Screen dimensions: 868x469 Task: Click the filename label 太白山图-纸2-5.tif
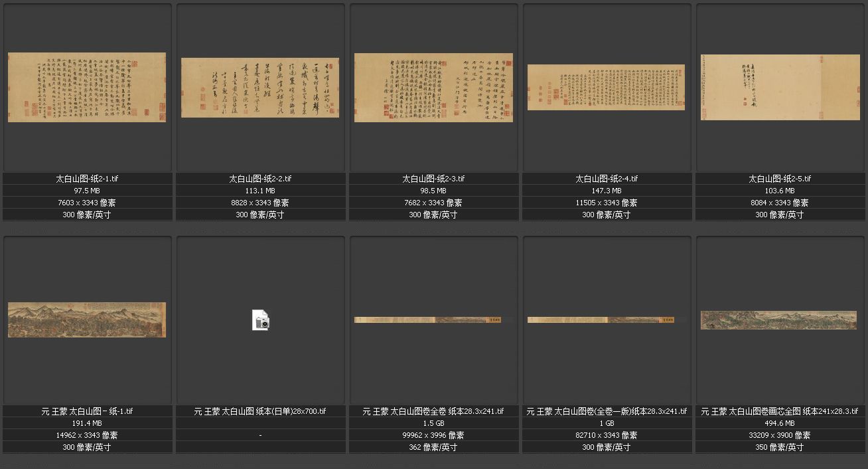(x=780, y=179)
